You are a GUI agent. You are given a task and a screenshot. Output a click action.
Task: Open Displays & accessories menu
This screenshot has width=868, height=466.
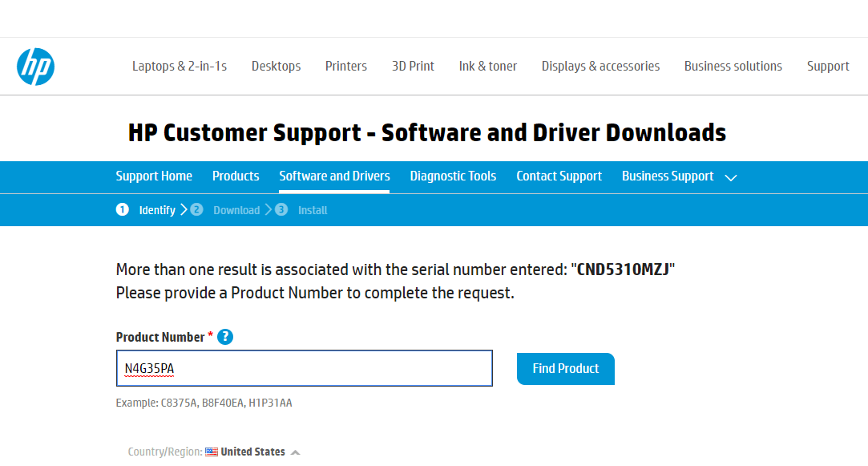point(600,66)
